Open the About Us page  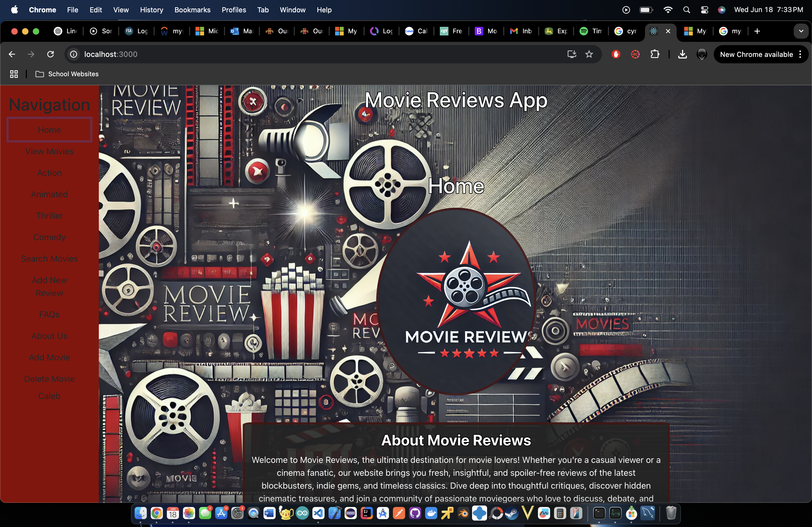(x=49, y=336)
